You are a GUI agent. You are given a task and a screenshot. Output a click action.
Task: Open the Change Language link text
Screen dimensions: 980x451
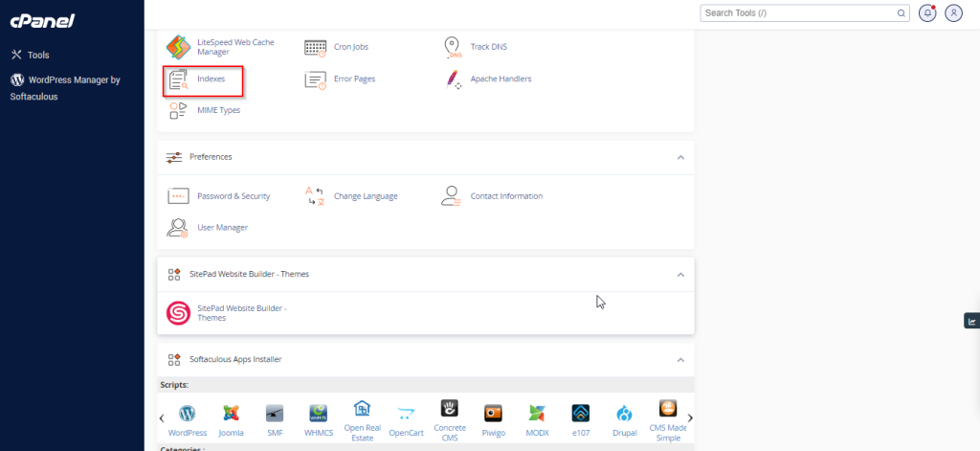(x=366, y=196)
